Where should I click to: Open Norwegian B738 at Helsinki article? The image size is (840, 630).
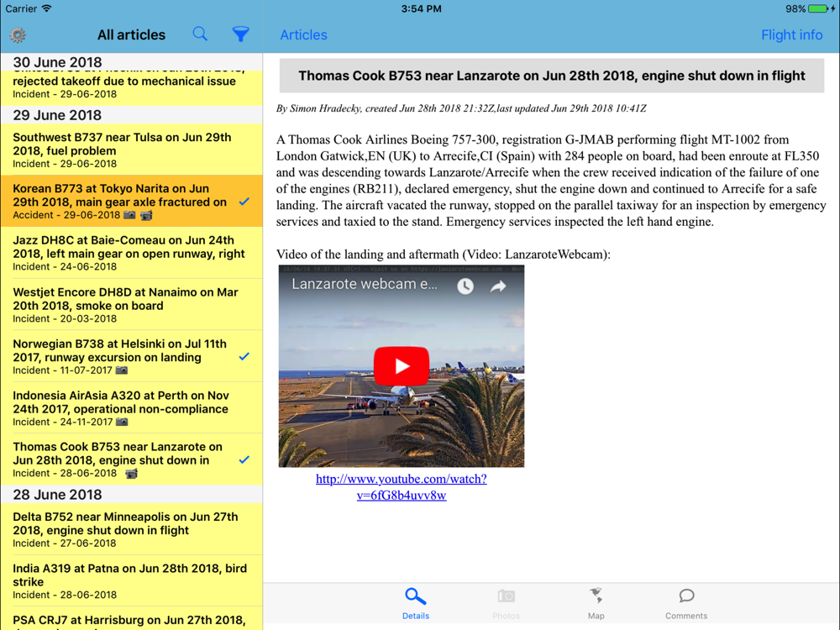[x=131, y=356]
